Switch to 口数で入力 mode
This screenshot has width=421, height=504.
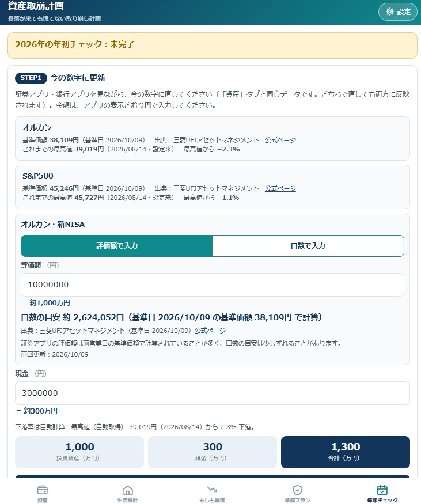click(x=308, y=246)
